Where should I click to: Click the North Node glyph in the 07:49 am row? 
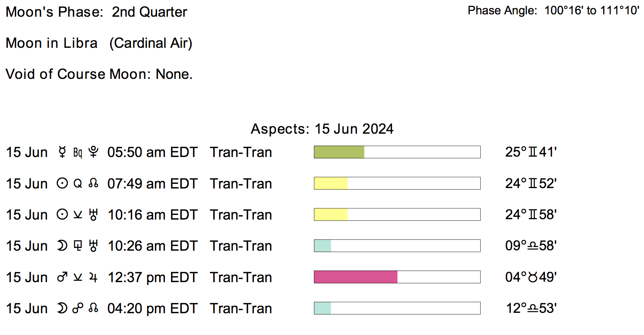point(93,183)
